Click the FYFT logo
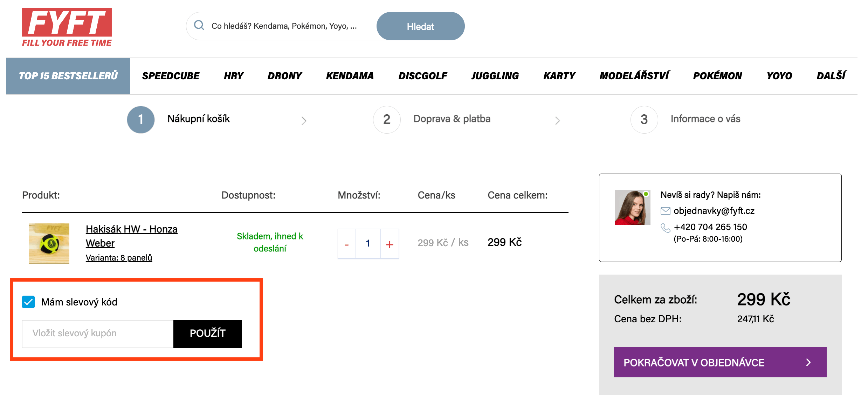 pyautogui.click(x=67, y=27)
